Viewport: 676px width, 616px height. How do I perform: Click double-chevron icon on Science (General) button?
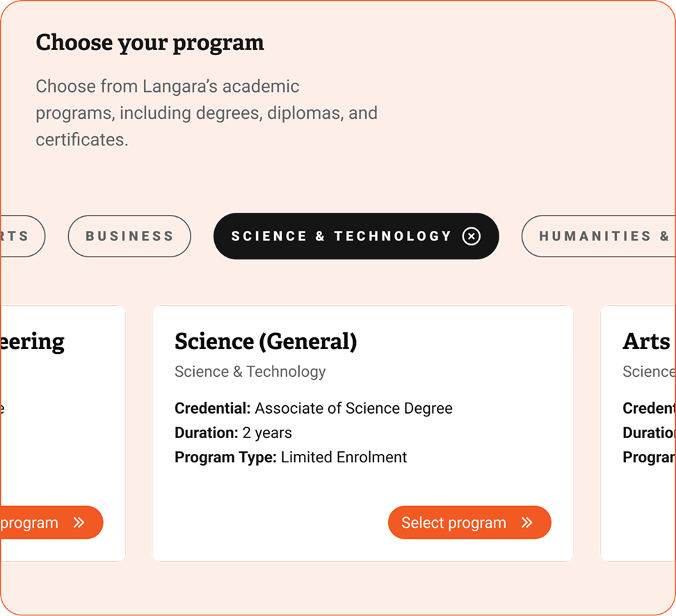[x=527, y=522]
